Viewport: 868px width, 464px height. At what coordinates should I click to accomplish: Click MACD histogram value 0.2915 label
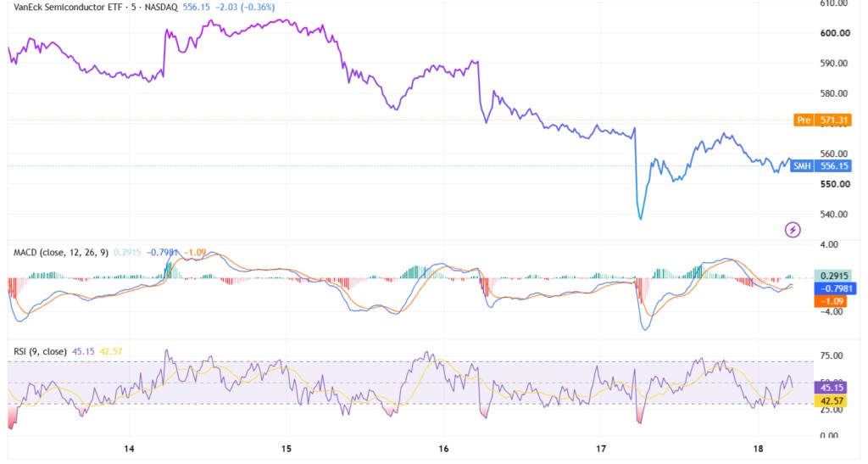[x=833, y=275]
